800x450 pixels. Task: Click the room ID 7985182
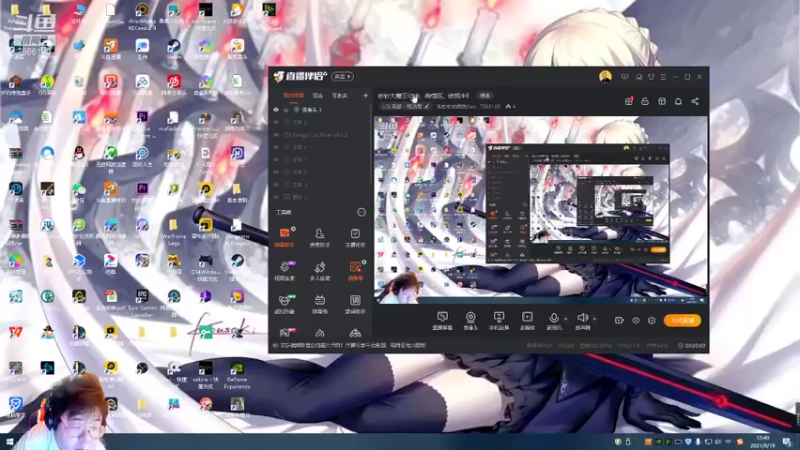point(490,107)
